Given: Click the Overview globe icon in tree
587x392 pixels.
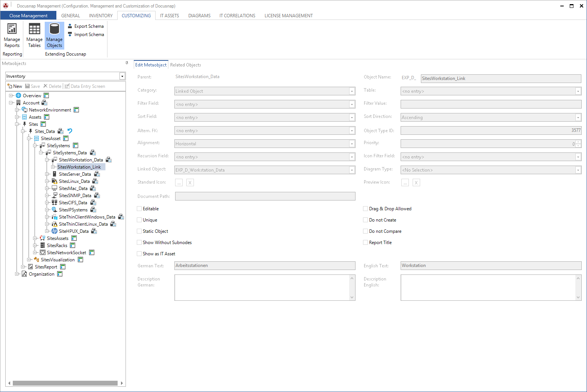Looking at the screenshot, I should point(18,95).
